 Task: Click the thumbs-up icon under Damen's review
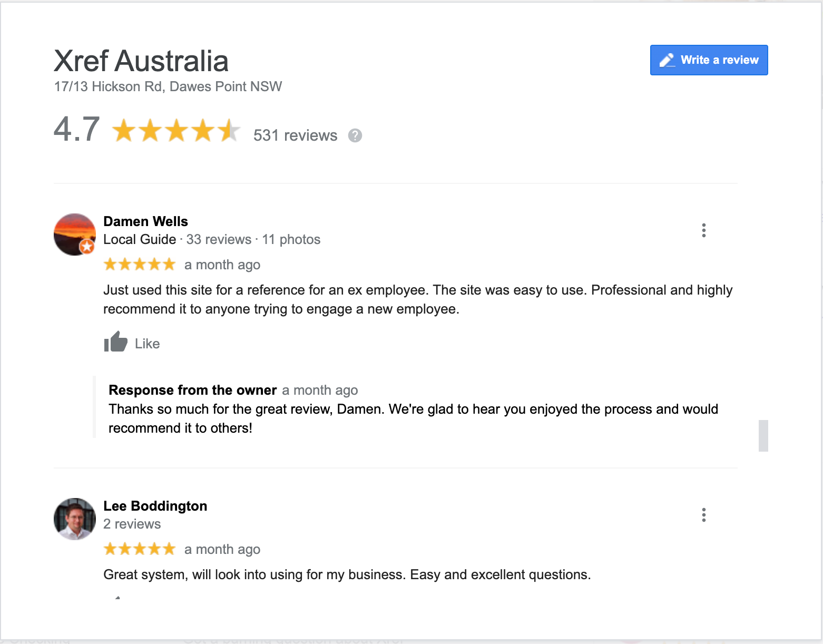pyautogui.click(x=115, y=342)
